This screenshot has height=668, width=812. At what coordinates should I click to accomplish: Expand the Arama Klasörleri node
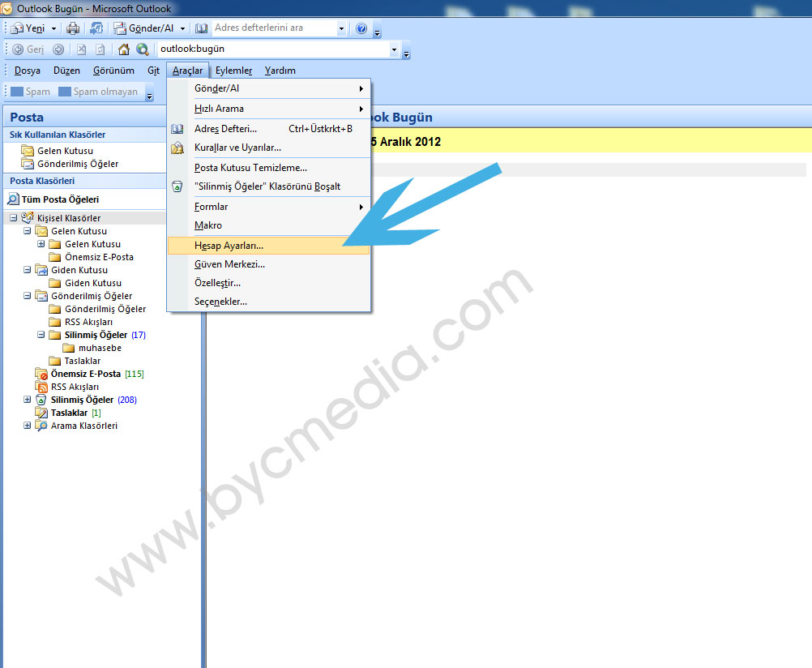click(x=28, y=426)
